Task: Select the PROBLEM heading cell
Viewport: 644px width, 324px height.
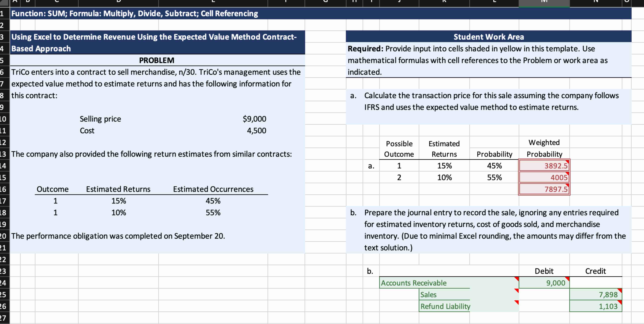Action: coord(157,60)
